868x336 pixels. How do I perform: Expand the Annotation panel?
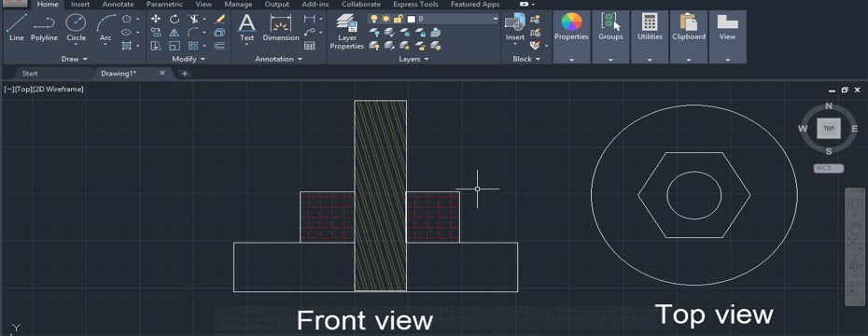pyautogui.click(x=278, y=59)
